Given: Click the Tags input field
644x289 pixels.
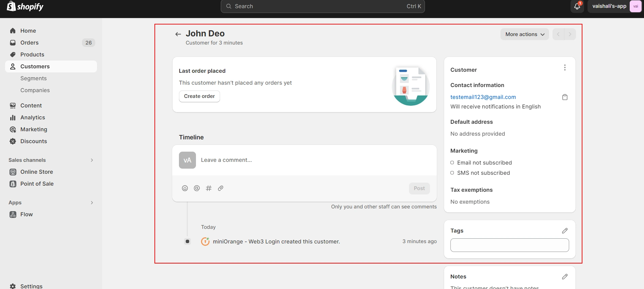Looking at the screenshot, I should pyautogui.click(x=510, y=245).
